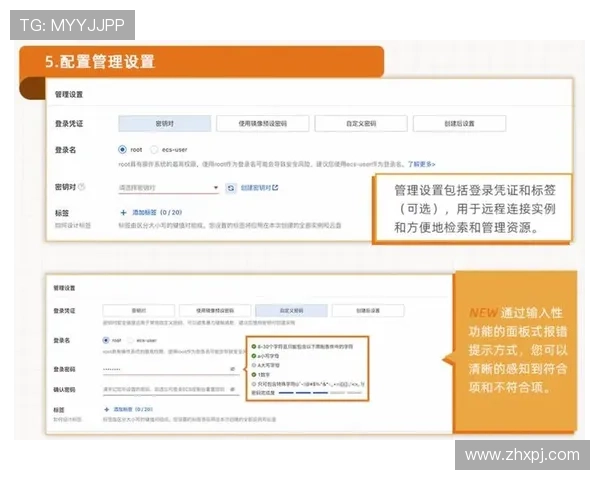The image size is (600, 480).
Task: Toggle eye icon in 确认密码 field
Action: tap(232, 389)
